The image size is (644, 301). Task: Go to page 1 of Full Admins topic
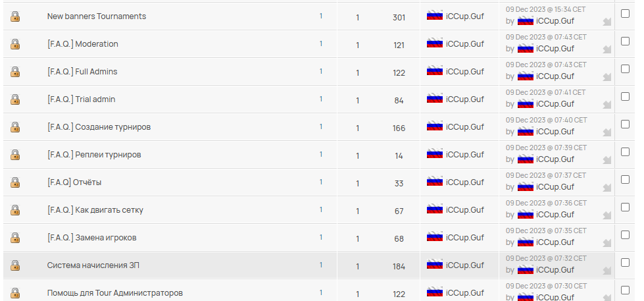click(321, 72)
